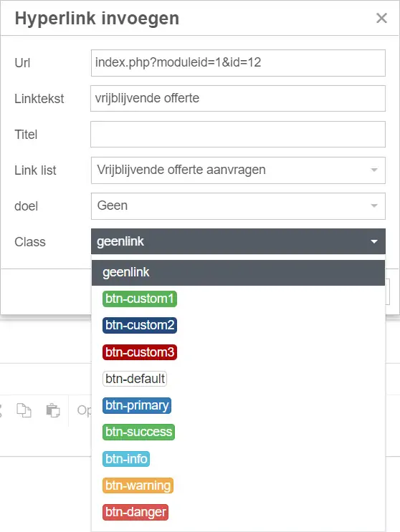
Task: Click the Link list dropdown arrow
Action: pyautogui.click(x=374, y=170)
